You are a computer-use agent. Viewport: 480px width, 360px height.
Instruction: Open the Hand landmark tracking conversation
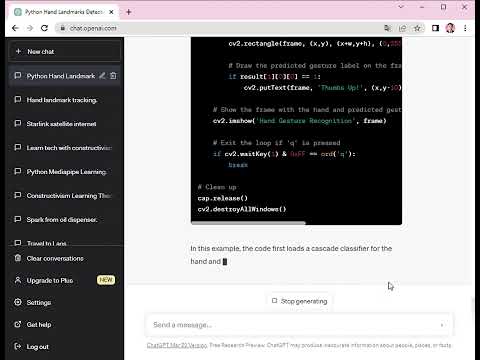(64, 100)
